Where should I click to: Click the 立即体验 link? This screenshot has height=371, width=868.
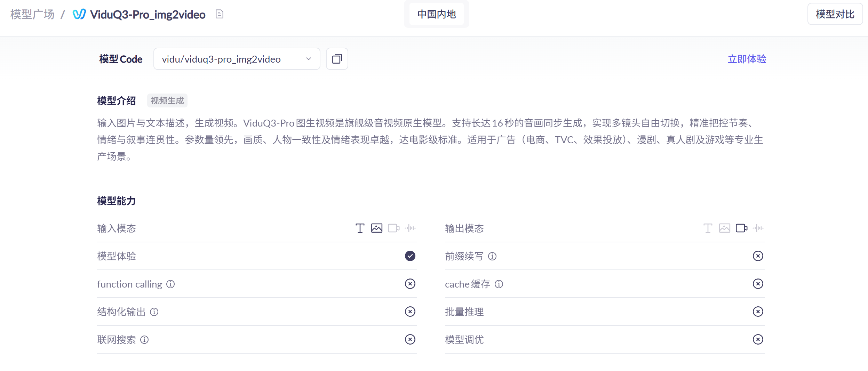747,59
